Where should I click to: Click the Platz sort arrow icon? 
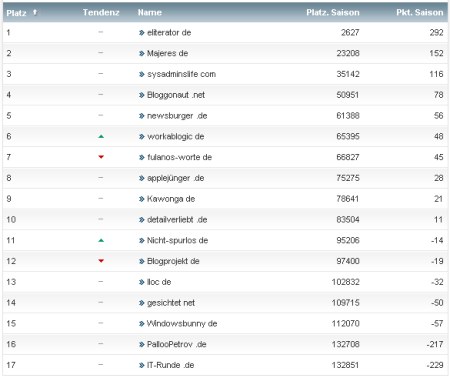coord(35,12)
